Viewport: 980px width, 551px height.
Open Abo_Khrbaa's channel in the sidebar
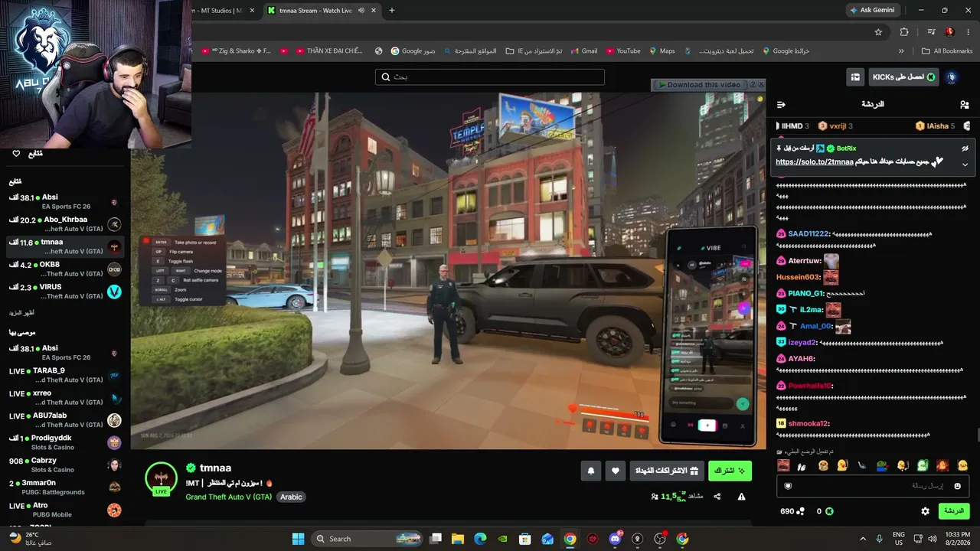tap(65, 224)
